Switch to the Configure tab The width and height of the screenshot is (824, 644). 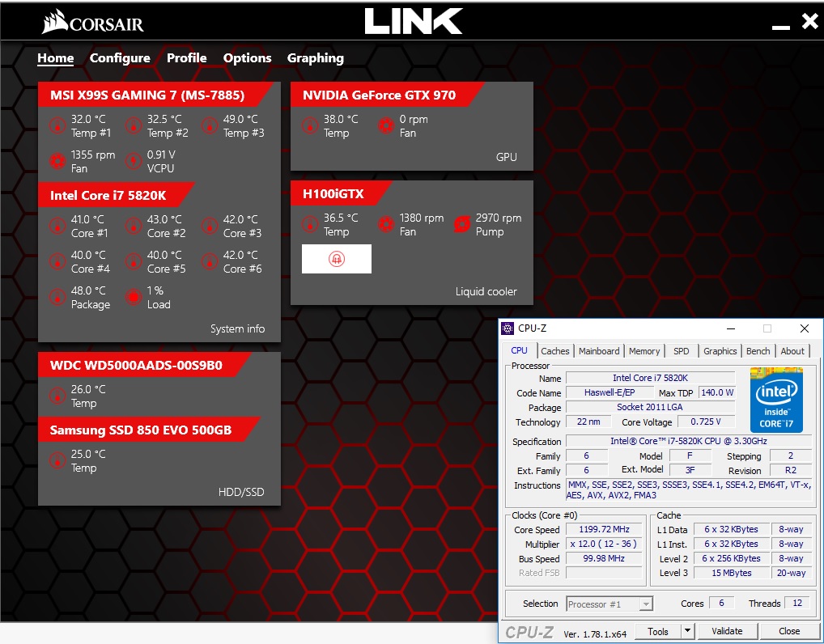120,58
